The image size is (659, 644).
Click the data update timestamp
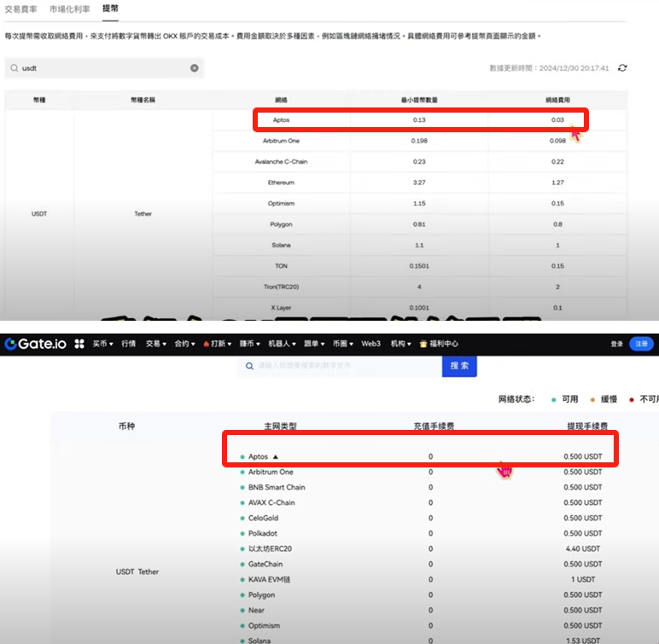click(549, 68)
